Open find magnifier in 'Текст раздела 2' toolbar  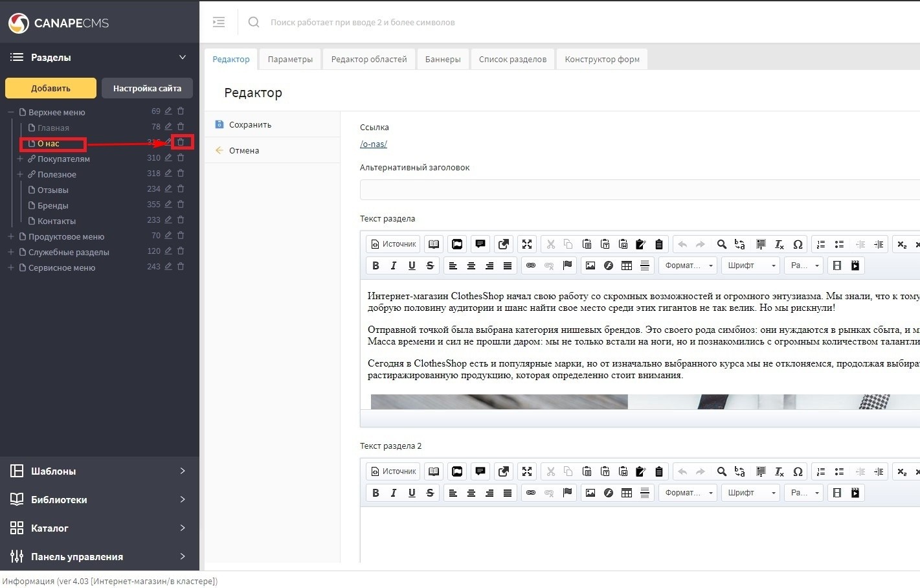(x=721, y=471)
